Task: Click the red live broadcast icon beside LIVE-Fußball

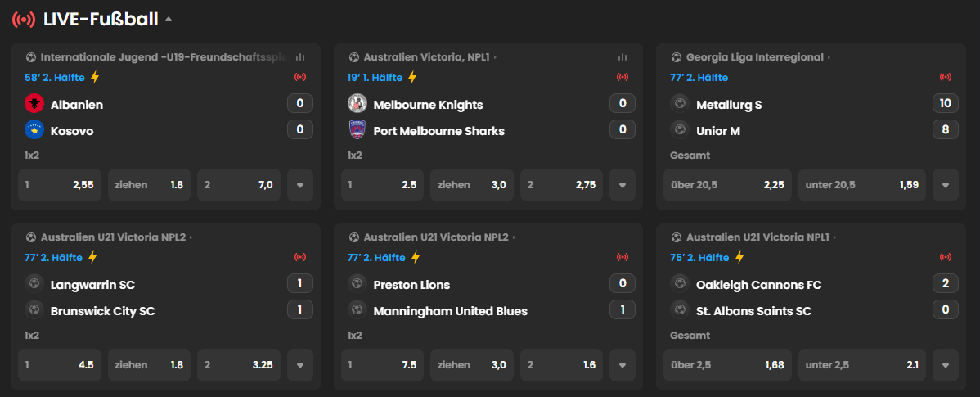Action: pos(24,20)
